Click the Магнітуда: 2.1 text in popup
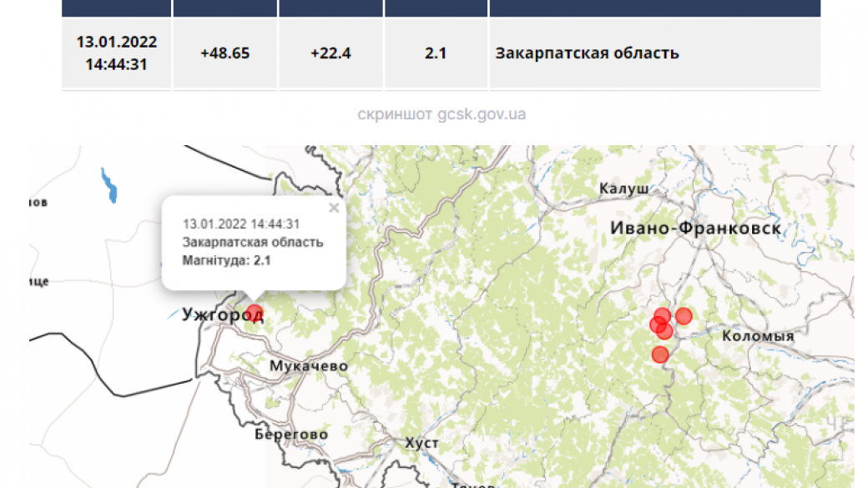Screen dimensions: 868x488 click(x=227, y=260)
